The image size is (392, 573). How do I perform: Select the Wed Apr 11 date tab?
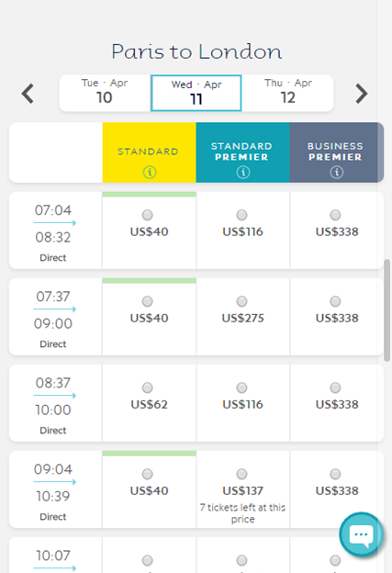click(196, 93)
